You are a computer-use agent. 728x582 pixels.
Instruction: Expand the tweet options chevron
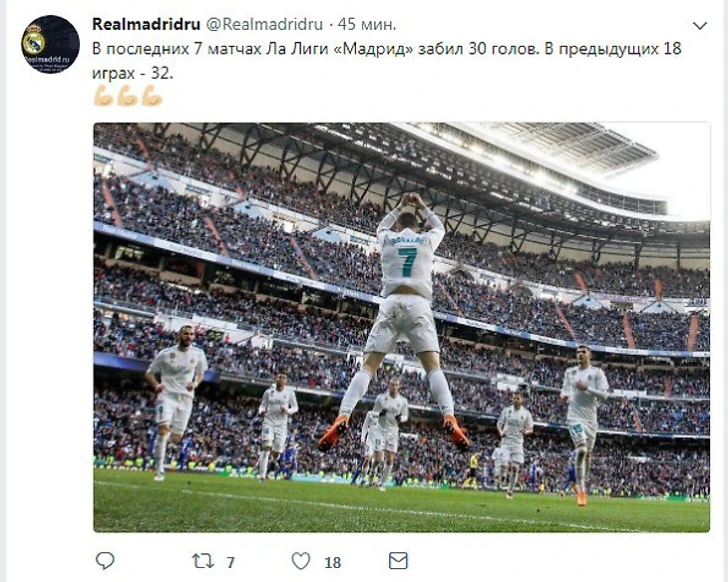[x=700, y=26]
